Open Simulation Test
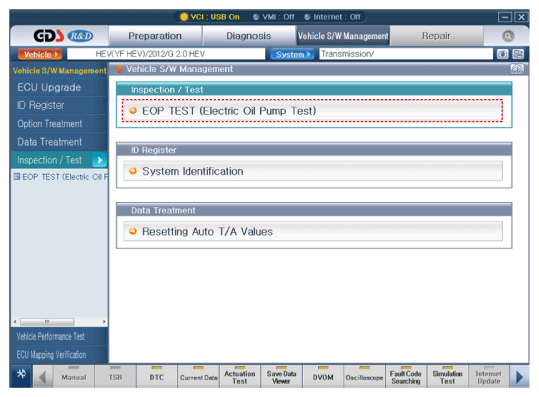This screenshot has width=539, height=397. point(448,377)
